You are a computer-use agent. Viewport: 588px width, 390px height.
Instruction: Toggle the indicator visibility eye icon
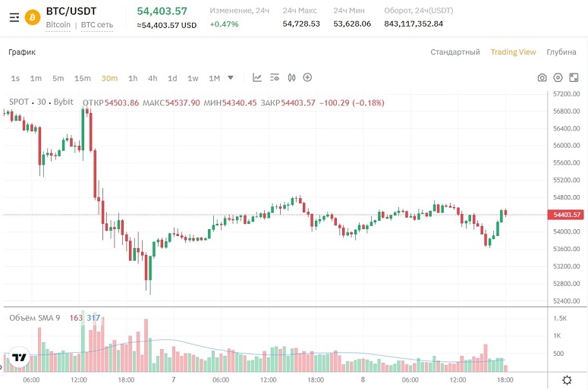275,77
